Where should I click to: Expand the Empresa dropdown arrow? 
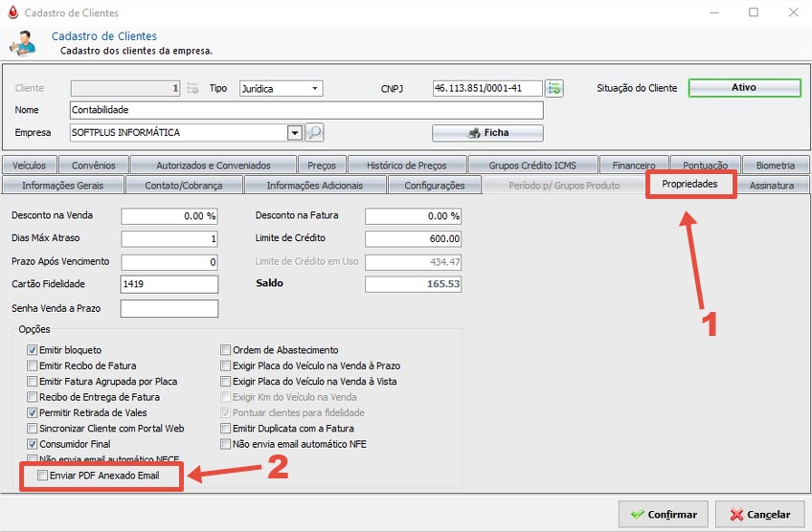(x=295, y=133)
